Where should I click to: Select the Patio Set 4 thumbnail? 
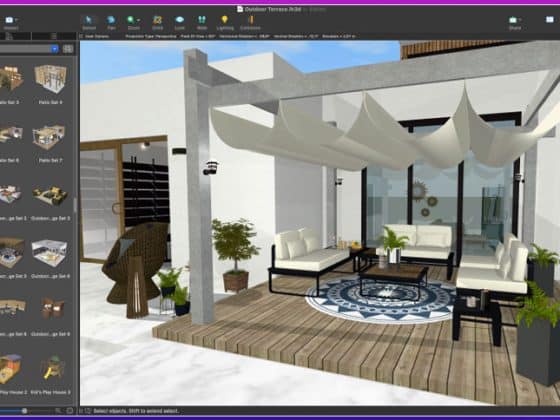(50, 79)
